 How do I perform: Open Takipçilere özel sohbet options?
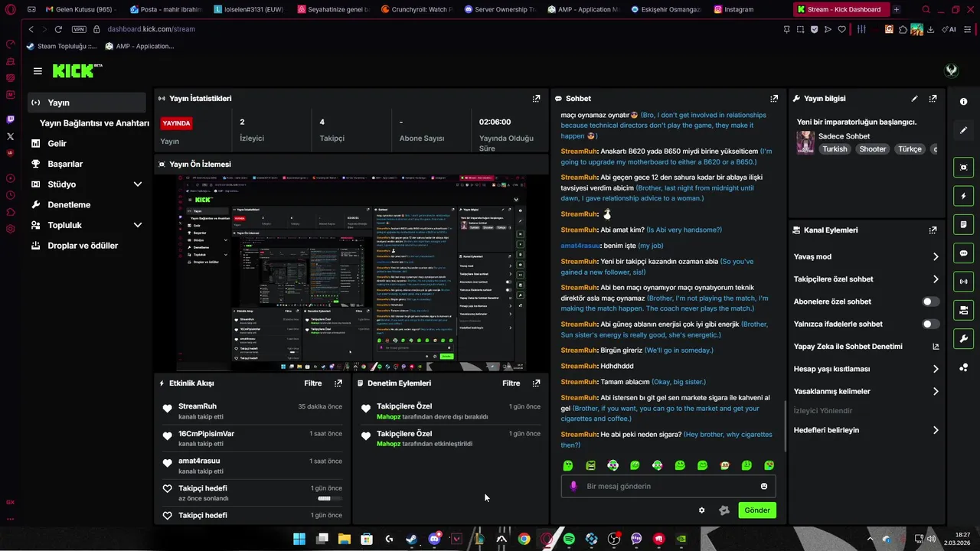tap(866, 279)
